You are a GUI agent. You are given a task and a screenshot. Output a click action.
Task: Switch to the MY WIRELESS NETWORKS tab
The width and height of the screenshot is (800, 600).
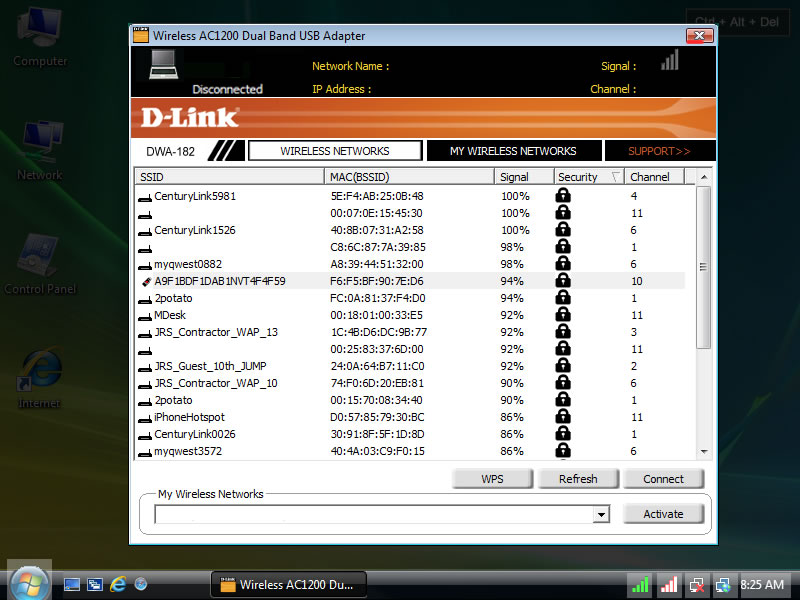click(x=513, y=151)
